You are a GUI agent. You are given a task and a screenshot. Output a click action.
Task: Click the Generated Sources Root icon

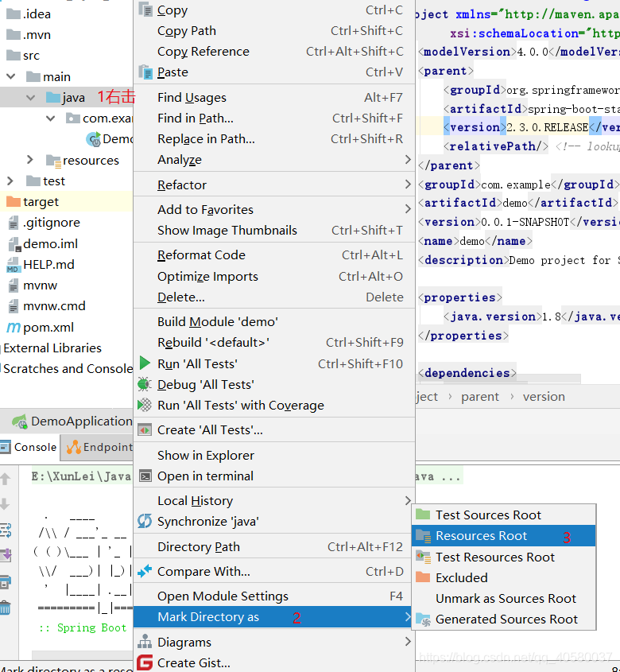click(x=423, y=620)
